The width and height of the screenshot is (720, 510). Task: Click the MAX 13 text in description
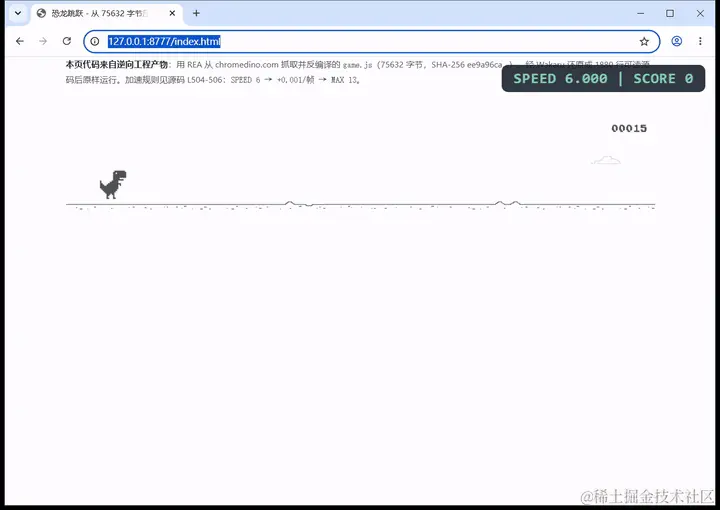point(344,80)
